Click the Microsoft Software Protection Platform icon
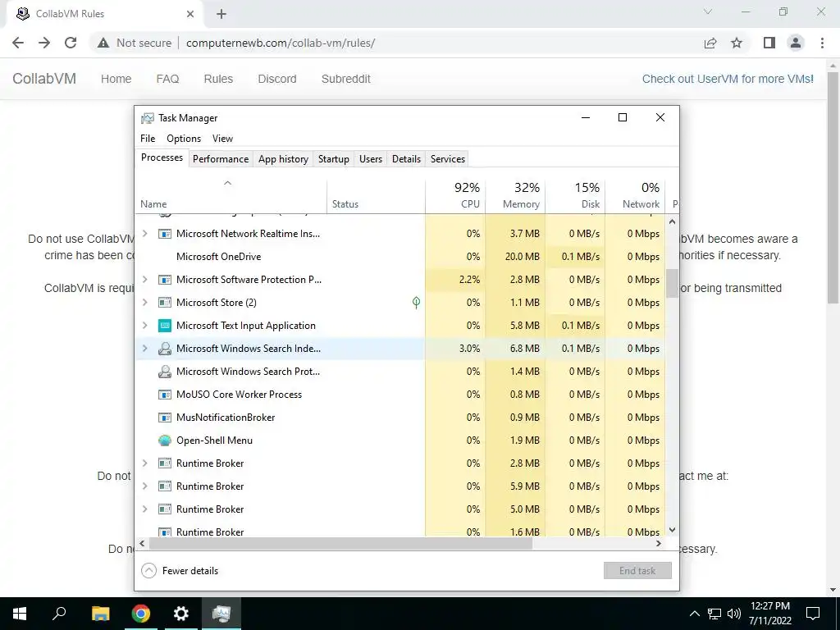 tap(165, 280)
